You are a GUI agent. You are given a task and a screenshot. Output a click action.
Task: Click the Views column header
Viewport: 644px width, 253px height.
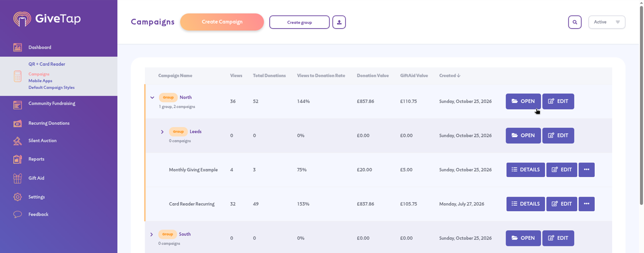point(236,76)
